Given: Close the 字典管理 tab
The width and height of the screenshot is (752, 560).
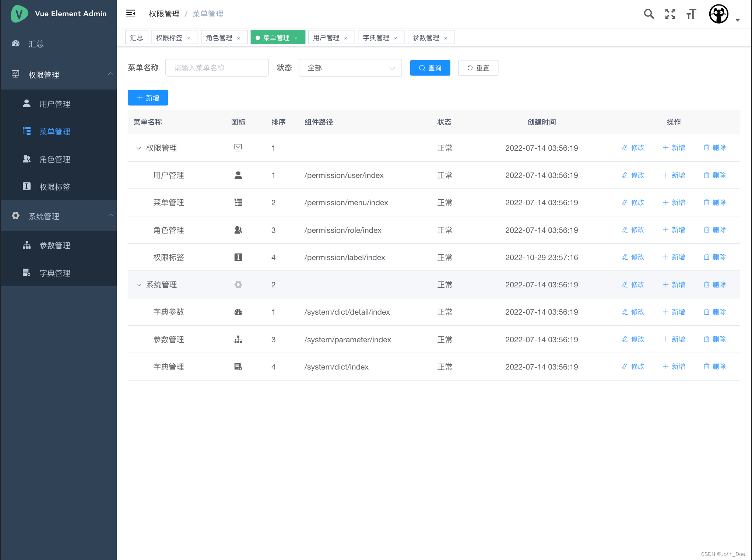Looking at the screenshot, I should (x=396, y=38).
